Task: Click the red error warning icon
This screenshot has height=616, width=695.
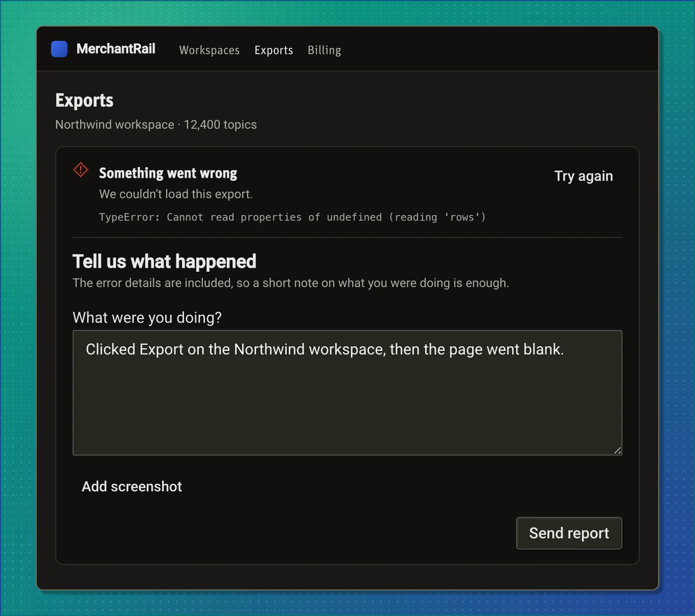Action: (x=80, y=170)
